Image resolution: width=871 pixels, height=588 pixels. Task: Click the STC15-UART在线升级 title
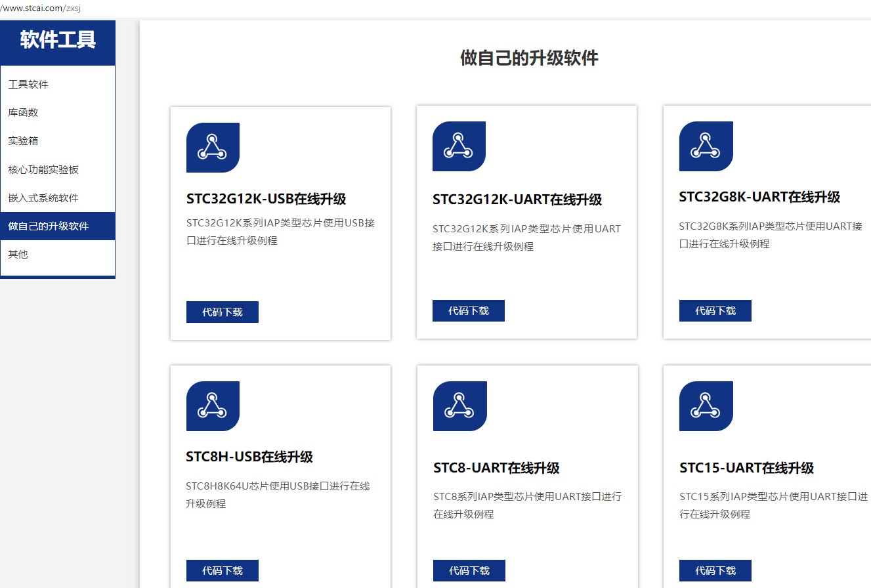click(747, 468)
